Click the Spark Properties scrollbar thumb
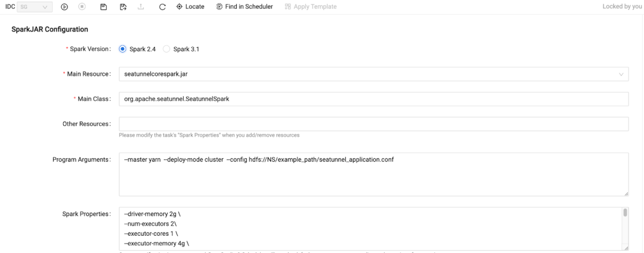The image size is (644, 253). 625,213
